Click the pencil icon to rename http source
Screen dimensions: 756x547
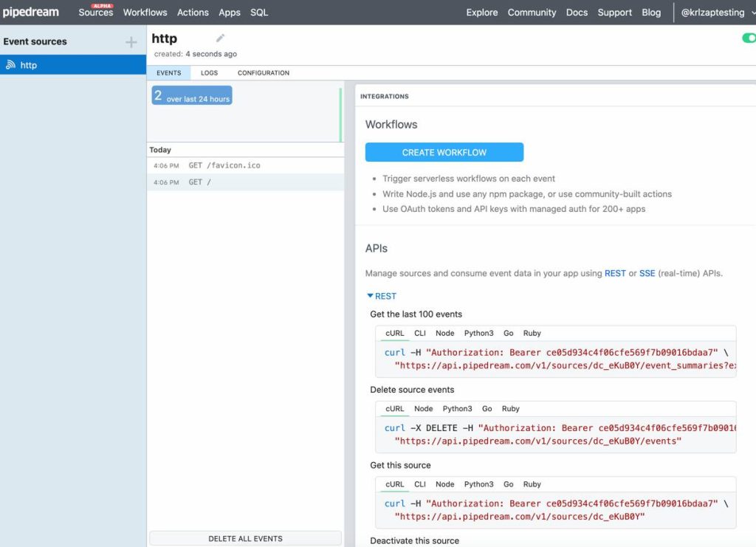coord(218,37)
